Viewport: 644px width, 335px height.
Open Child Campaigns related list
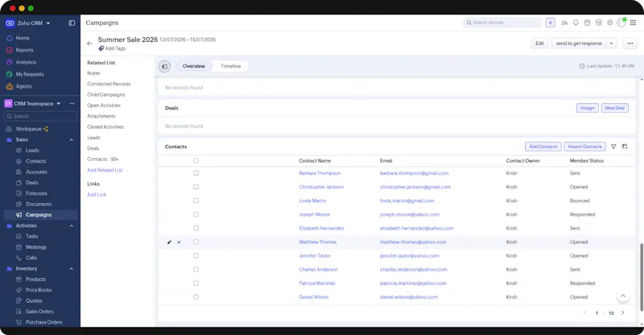tap(106, 94)
